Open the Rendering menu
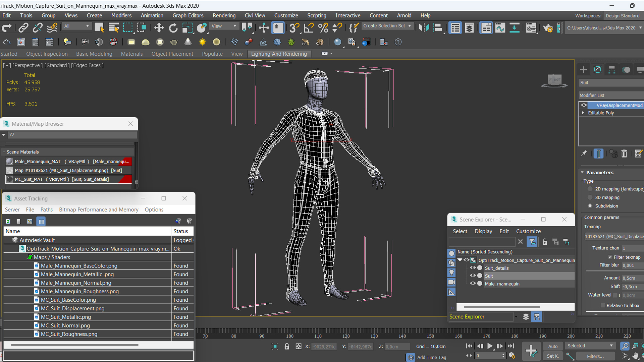644x362 pixels. pyautogui.click(x=224, y=15)
